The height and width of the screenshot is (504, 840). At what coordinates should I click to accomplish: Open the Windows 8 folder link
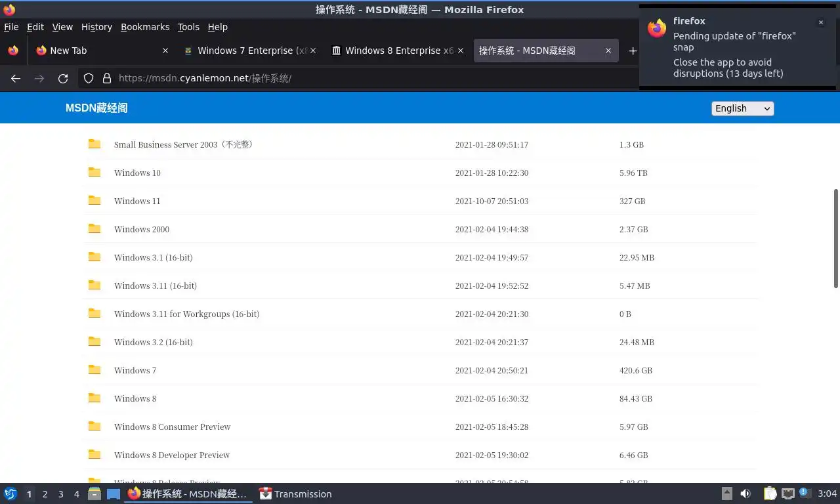click(x=135, y=398)
